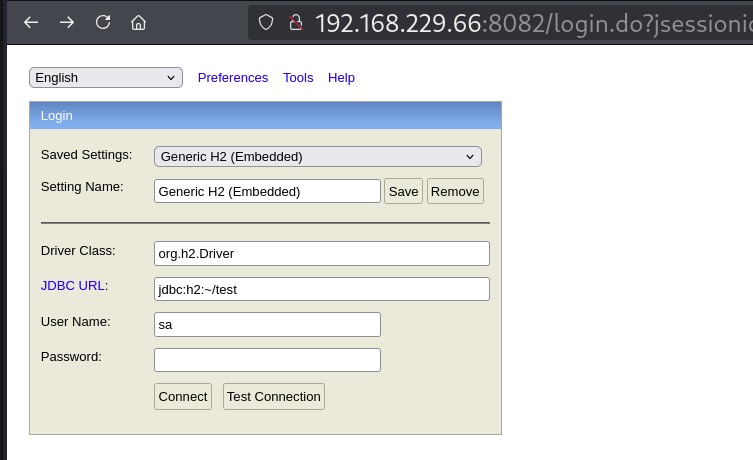Image resolution: width=753 pixels, height=460 pixels.
Task: Click the browser back arrow
Action: pyautogui.click(x=31, y=22)
